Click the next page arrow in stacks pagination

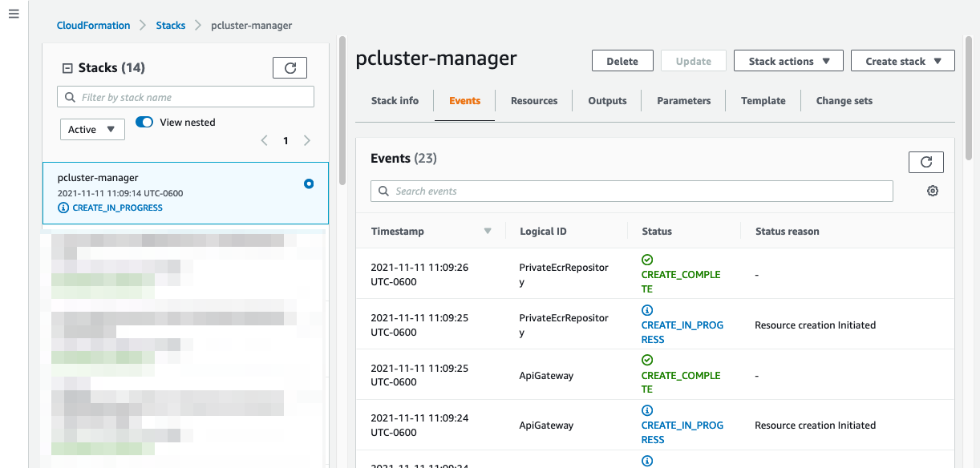pyautogui.click(x=307, y=140)
